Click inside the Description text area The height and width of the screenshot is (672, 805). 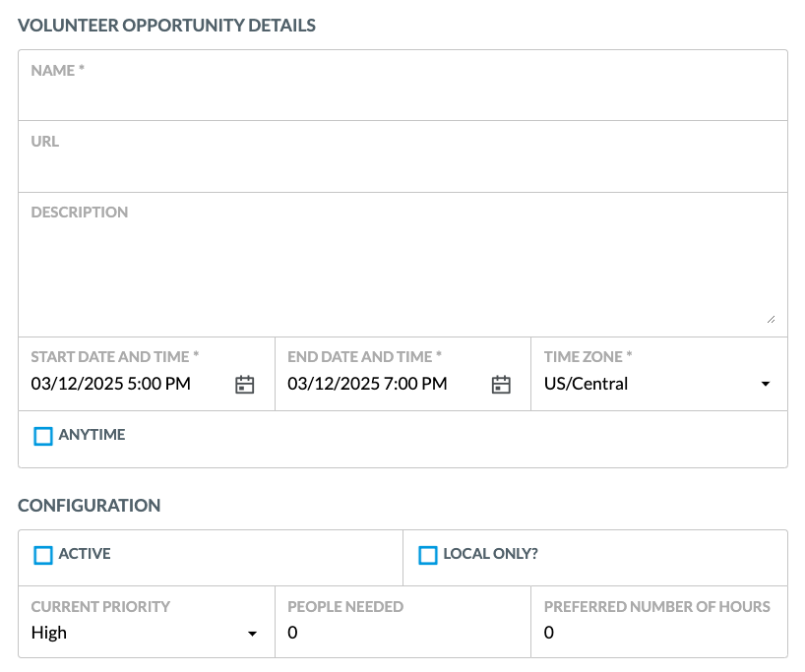[x=403, y=265]
